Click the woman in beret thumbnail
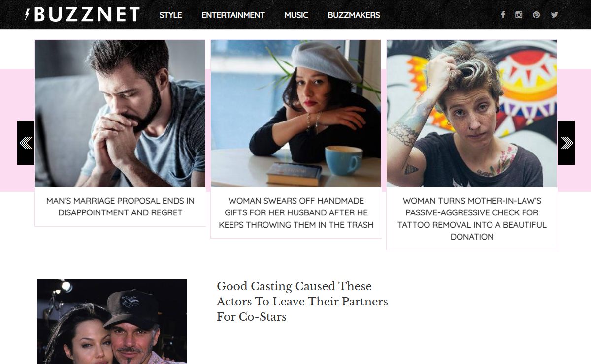591x364 pixels. click(295, 114)
